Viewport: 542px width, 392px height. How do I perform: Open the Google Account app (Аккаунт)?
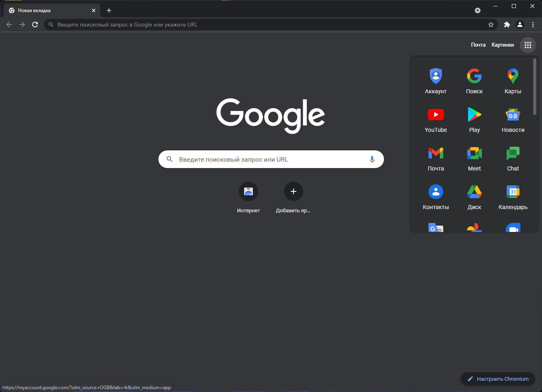(x=436, y=81)
